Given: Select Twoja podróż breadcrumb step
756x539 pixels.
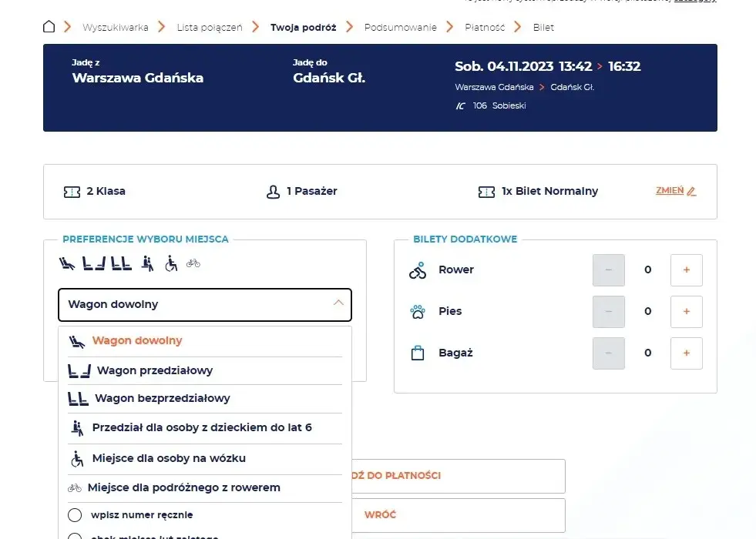Looking at the screenshot, I should (x=304, y=28).
